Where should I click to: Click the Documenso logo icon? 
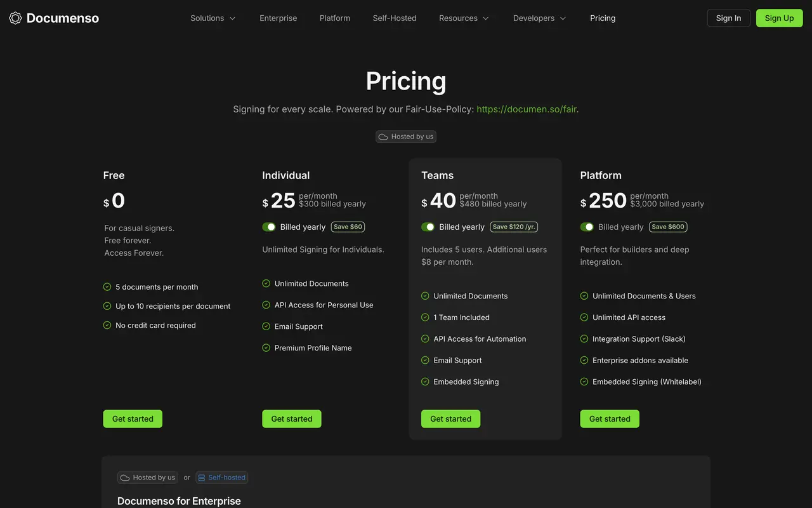click(15, 18)
